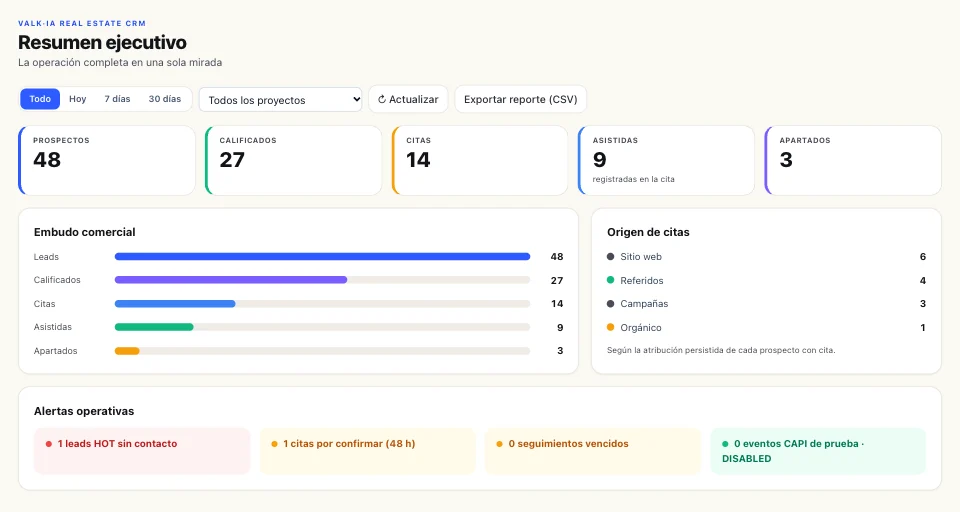Click the Actualizar refresh button
The image size is (960, 512).
[x=408, y=99]
